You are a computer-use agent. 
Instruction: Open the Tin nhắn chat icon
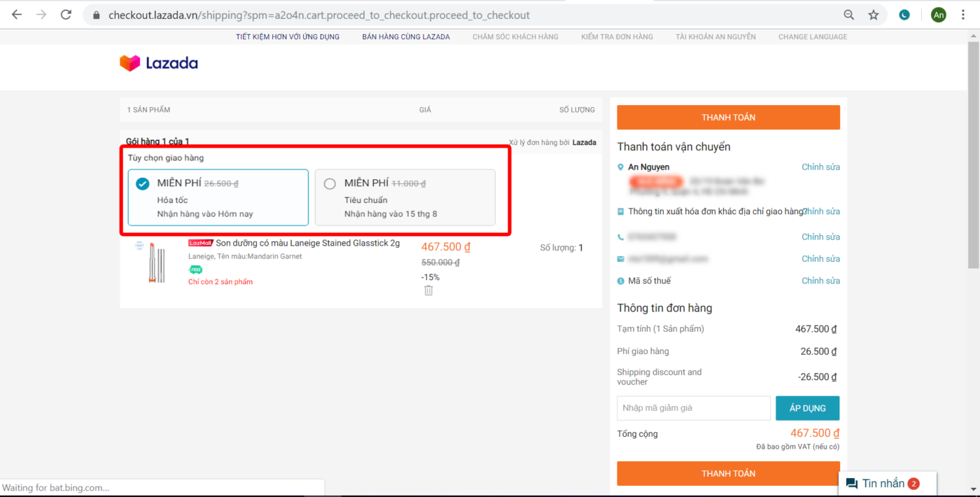click(852, 484)
